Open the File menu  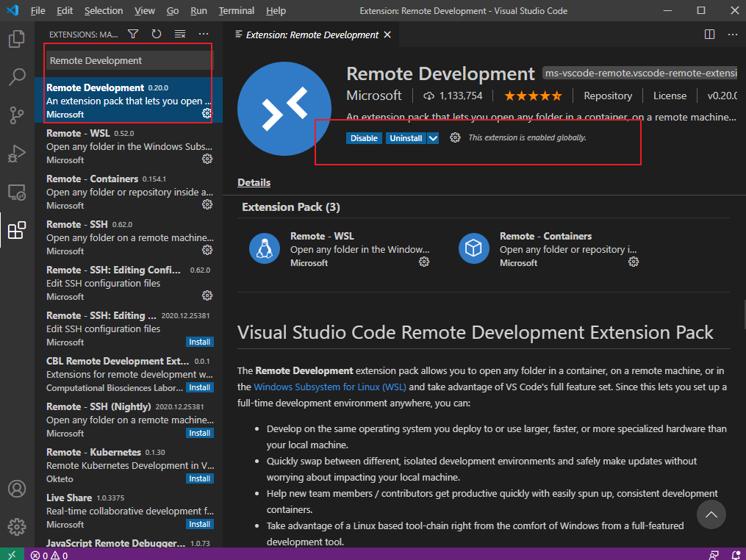point(37,10)
